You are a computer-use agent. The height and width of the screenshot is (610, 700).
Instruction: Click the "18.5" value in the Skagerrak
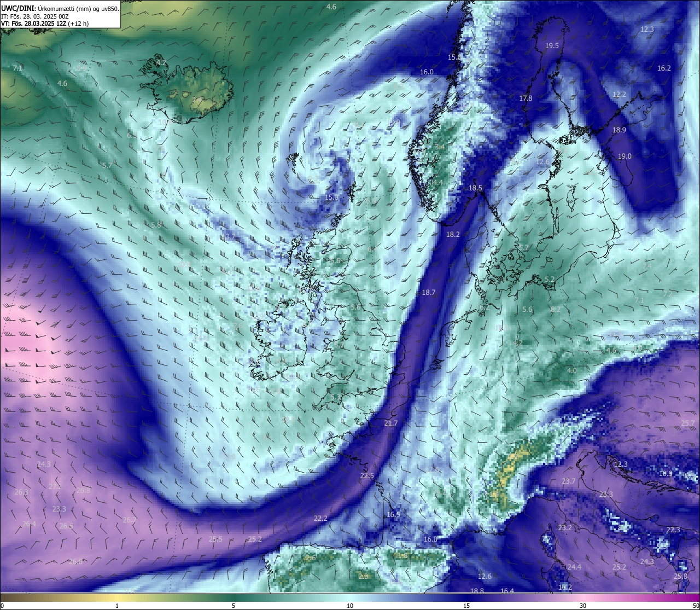[x=475, y=188]
